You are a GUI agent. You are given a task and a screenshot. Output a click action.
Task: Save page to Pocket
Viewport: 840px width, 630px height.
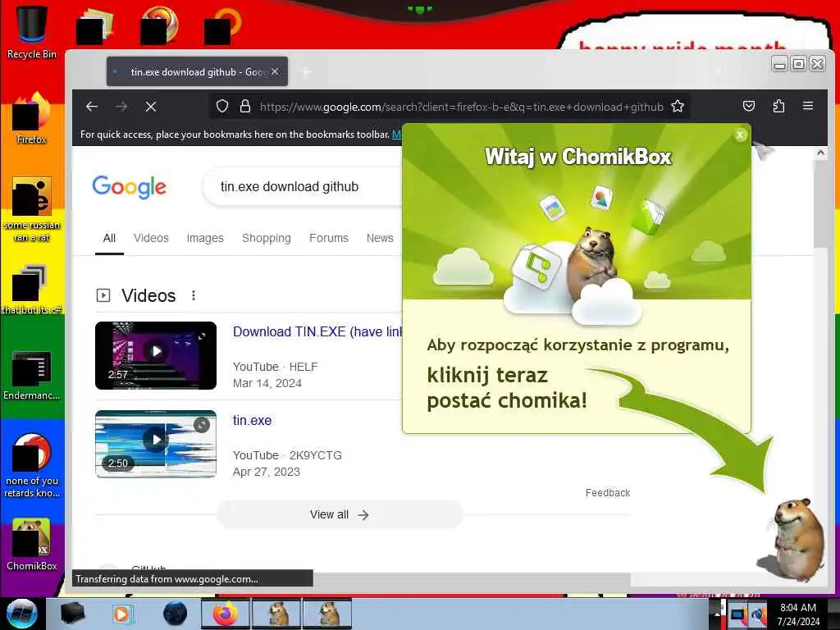pos(749,106)
